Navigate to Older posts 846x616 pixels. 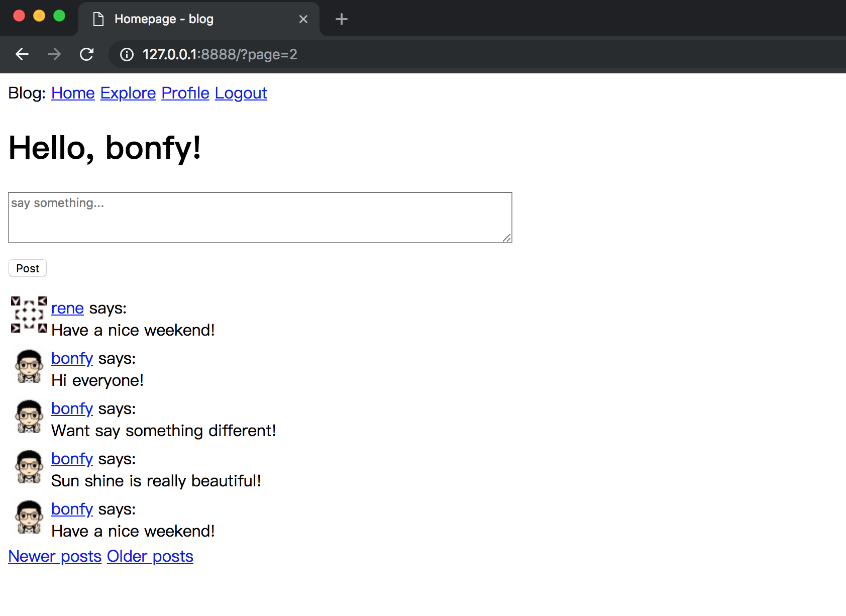click(x=150, y=556)
